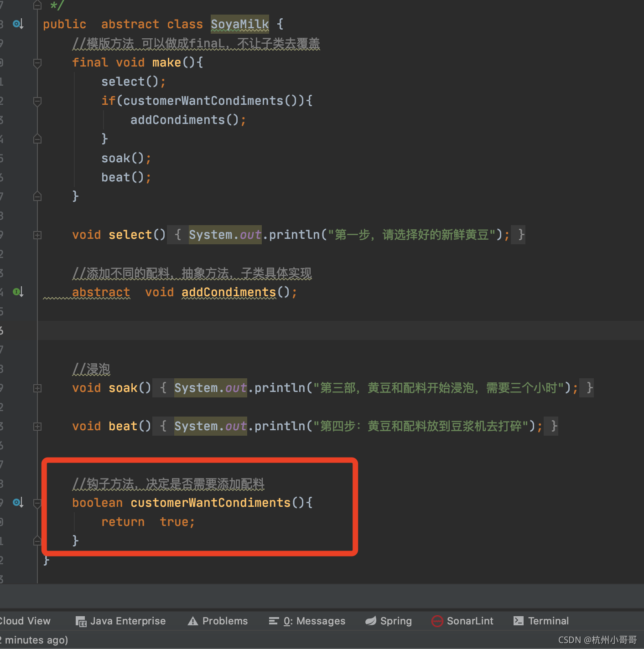Viewport: 644px width, 649px height.
Task: Collapse the make() method fold marker
Action: (37, 62)
